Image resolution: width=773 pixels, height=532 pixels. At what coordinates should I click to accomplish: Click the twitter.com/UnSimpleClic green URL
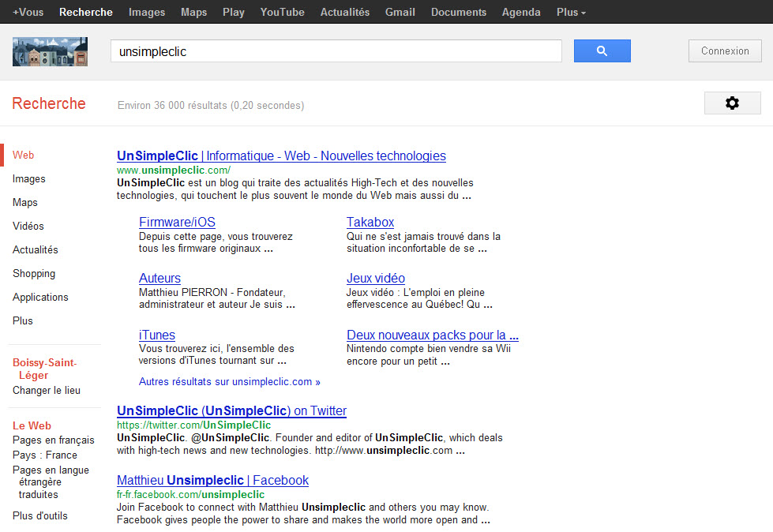coord(193,425)
